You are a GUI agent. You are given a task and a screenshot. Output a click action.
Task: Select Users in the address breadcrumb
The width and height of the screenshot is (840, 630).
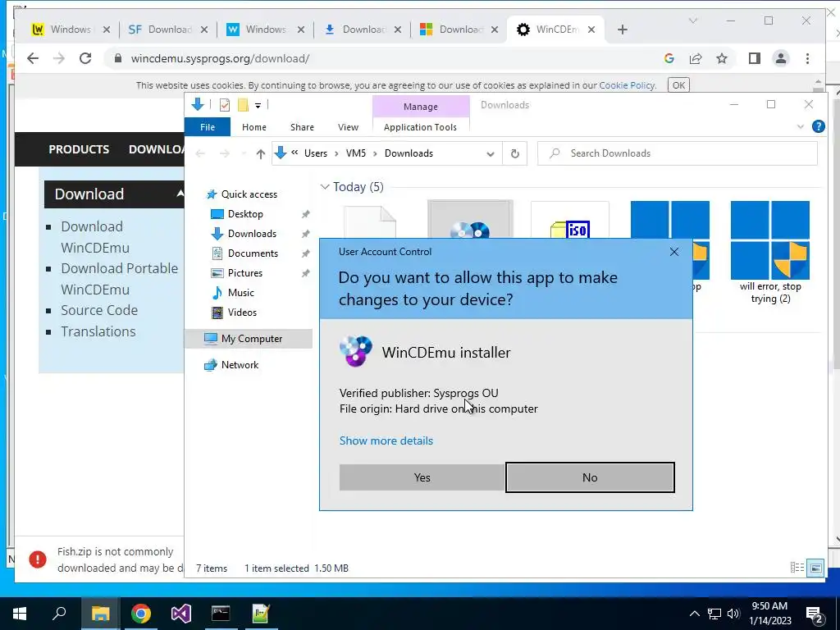pos(316,153)
